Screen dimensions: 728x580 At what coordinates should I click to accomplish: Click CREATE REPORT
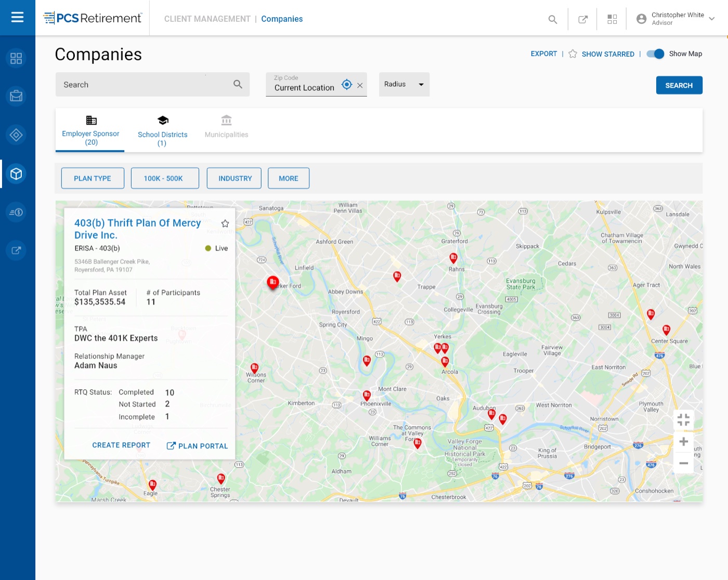click(x=121, y=445)
